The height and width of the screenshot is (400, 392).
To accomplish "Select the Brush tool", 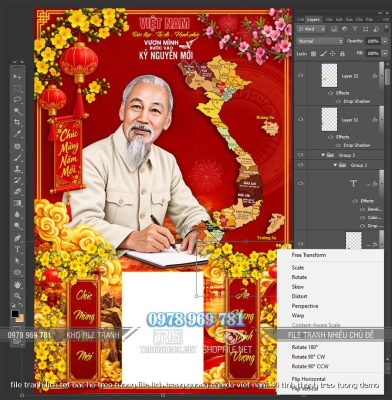I will coord(17,157).
